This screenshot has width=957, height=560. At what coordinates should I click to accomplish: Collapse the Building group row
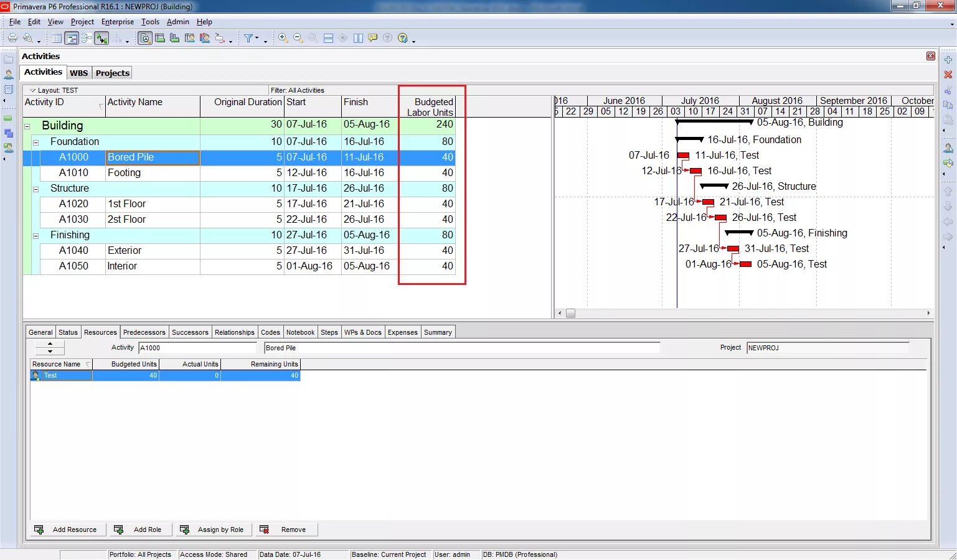pyautogui.click(x=27, y=126)
